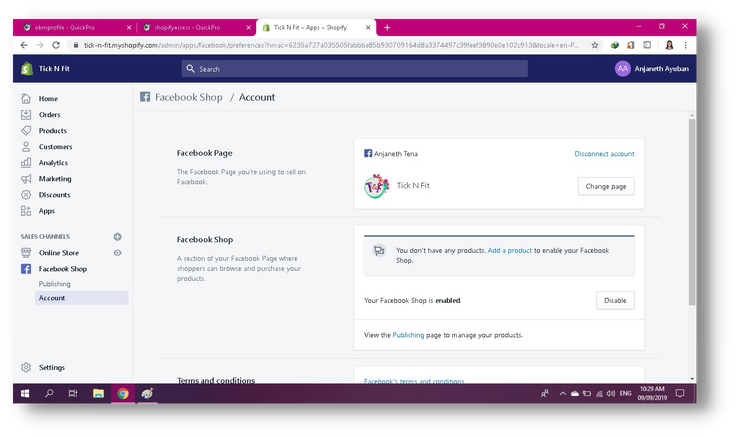Open the Windows notification center
The image size is (736, 437).
point(680,393)
